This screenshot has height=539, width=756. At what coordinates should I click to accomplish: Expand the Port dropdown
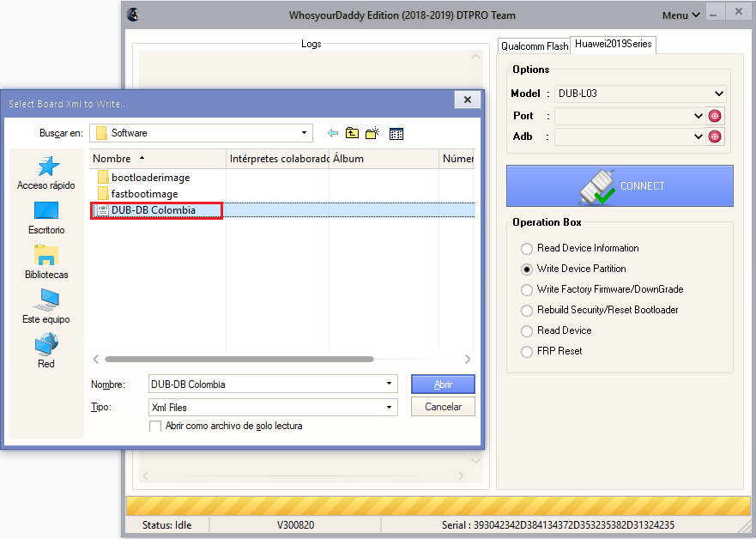pyautogui.click(x=698, y=116)
